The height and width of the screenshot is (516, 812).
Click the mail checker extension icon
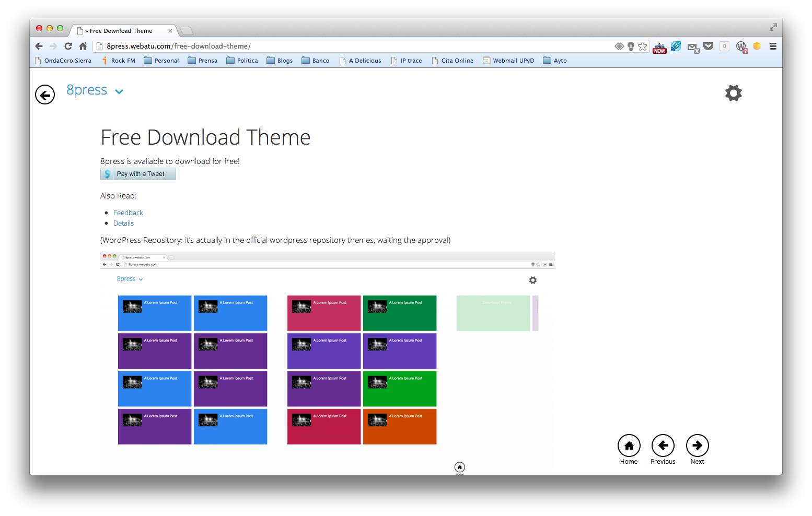click(x=693, y=48)
